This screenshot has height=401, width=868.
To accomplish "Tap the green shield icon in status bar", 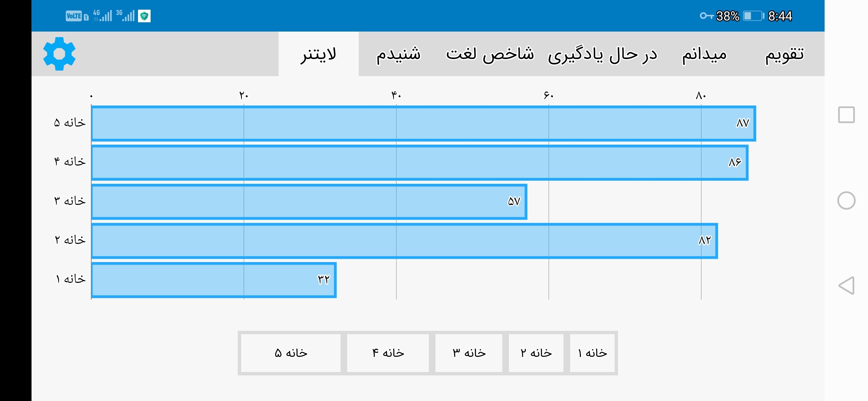I will point(144,16).
